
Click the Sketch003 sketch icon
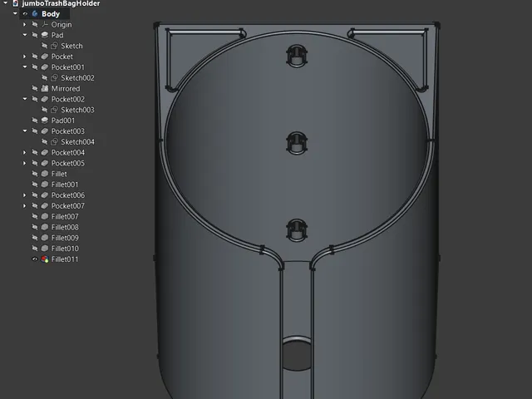54,110
